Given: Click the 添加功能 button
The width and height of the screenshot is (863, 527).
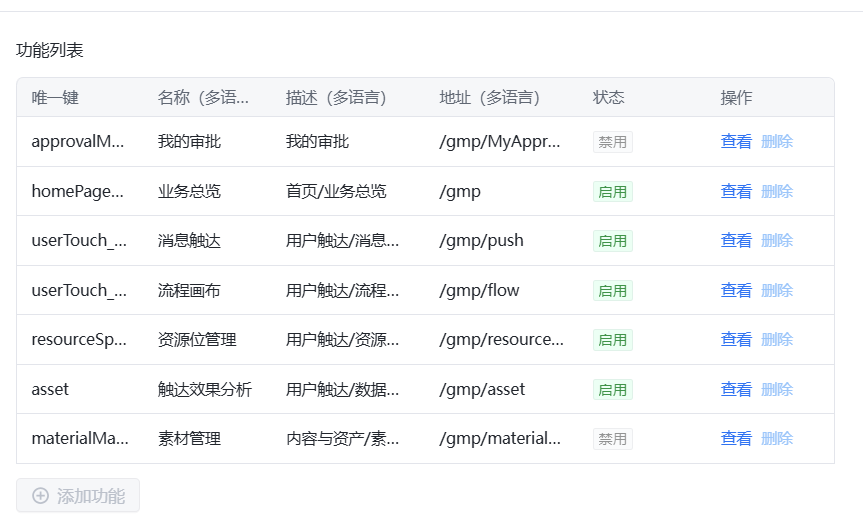Looking at the screenshot, I should (x=78, y=496).
